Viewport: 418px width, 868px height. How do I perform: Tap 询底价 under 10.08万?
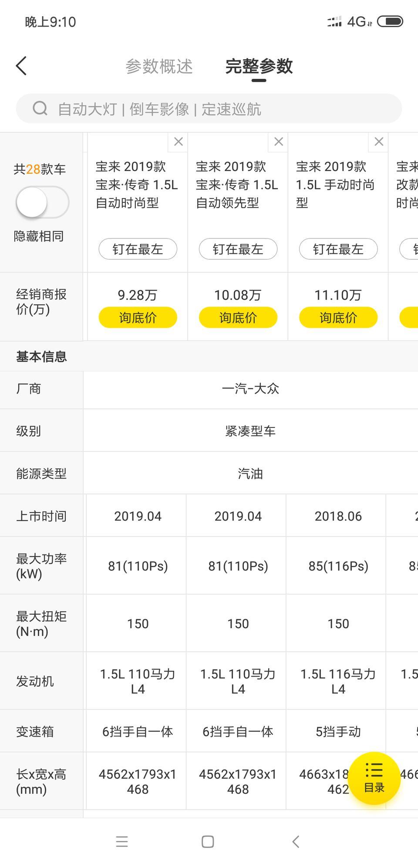(x=238, y=317)
